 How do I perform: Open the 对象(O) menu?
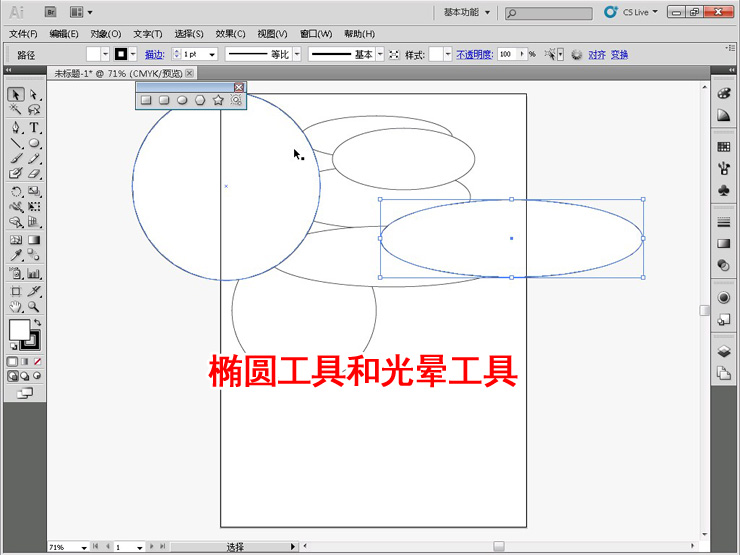click(x=106, y=34)
